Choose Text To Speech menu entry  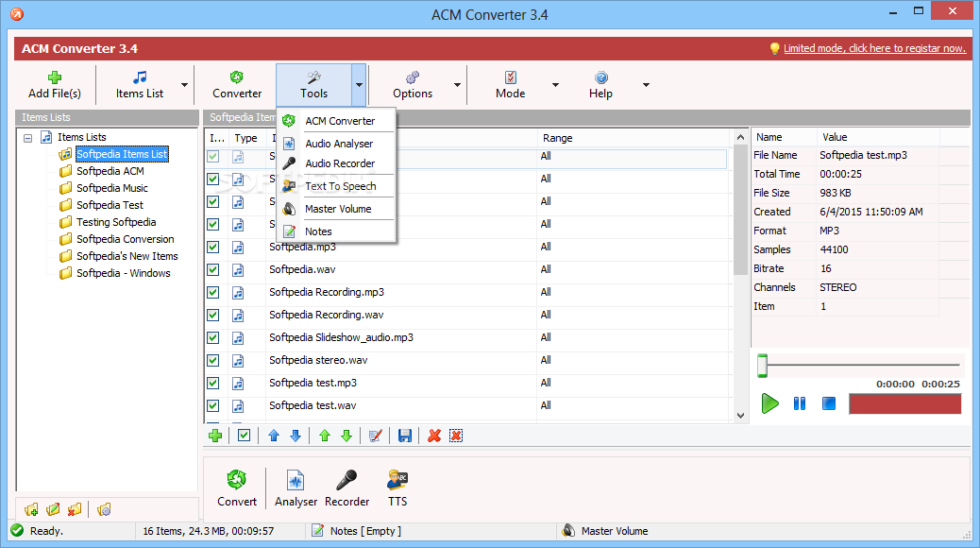[336, 186]
